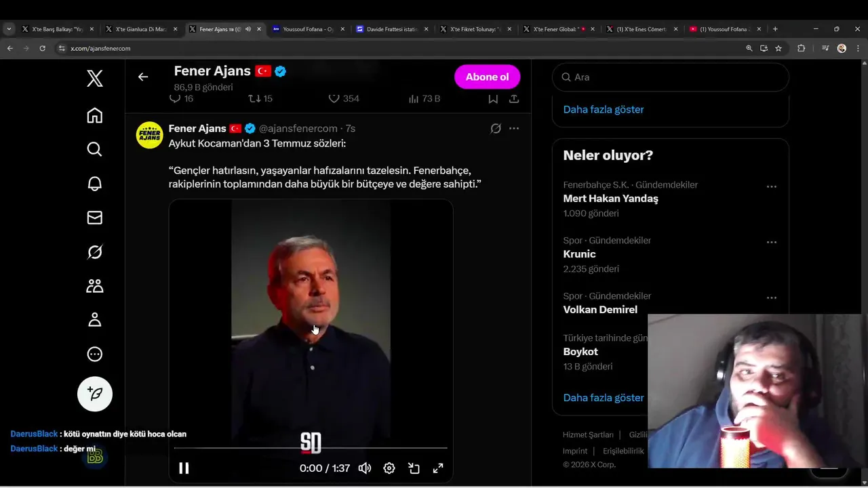868x488 pixels.
Task: Open more options for Krunic trend
Action: click(771, 242)
